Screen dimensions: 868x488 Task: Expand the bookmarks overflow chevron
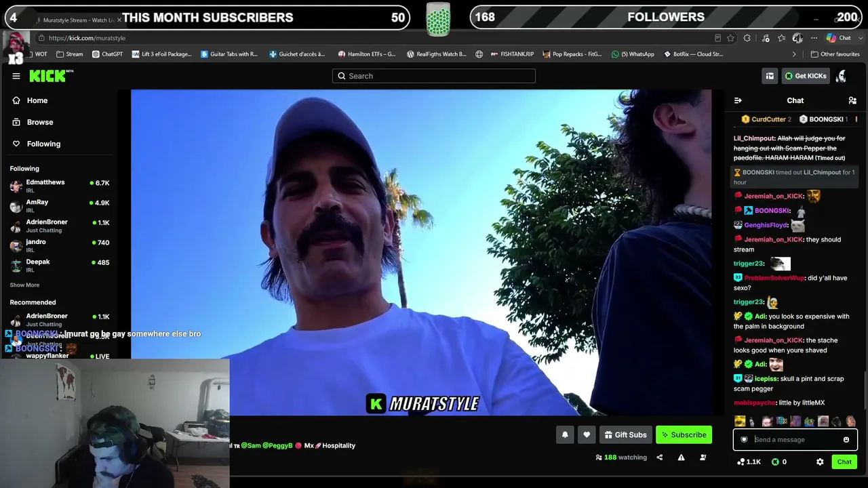(x=794, y=54)
